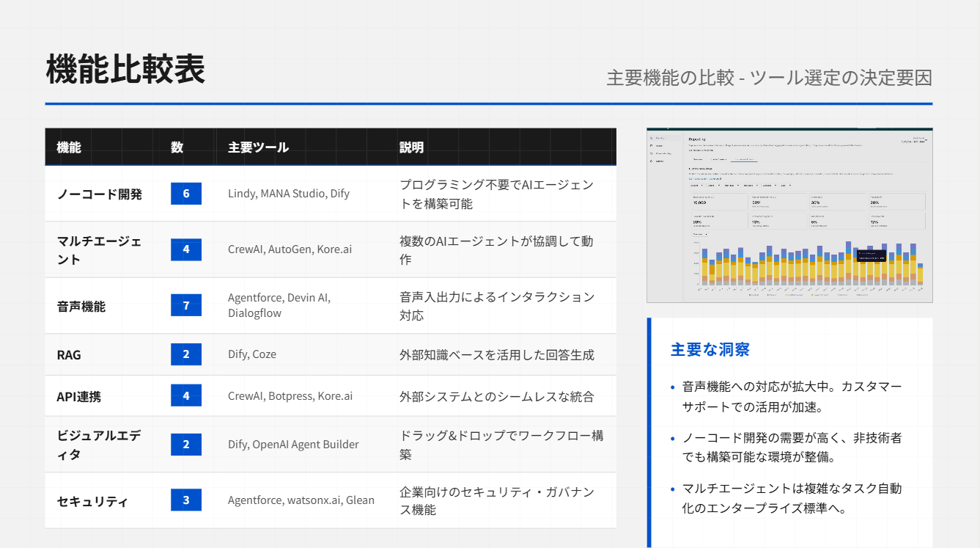The height and width of the screenshot is (548, 980).
Task: Open the small dropdown just above the bar chart
Action: point(699,234)
